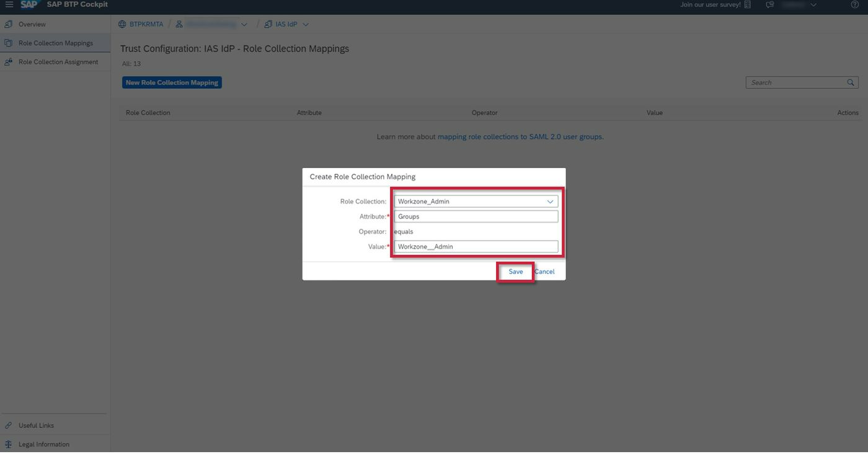The image size is (868, 454).
Task: Click the BTPKRMTA breadcrumb link
Action: [x=146, y=25]
